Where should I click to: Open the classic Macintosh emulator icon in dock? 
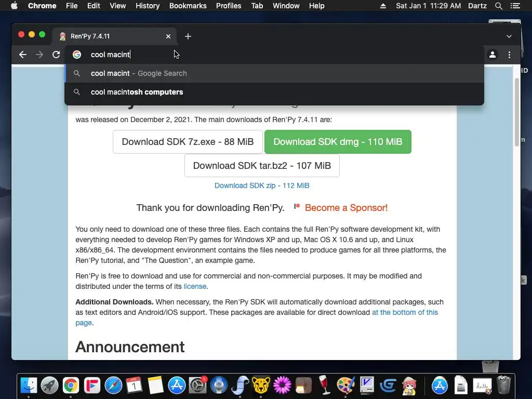(367, 385)
